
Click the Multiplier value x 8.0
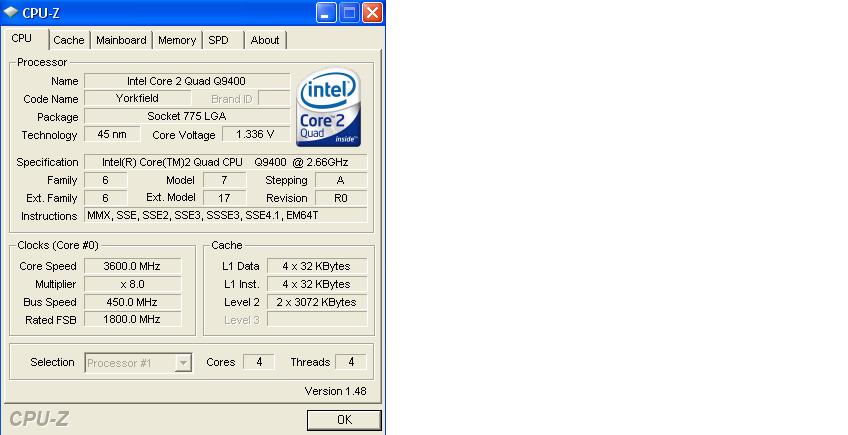(132, 284)
